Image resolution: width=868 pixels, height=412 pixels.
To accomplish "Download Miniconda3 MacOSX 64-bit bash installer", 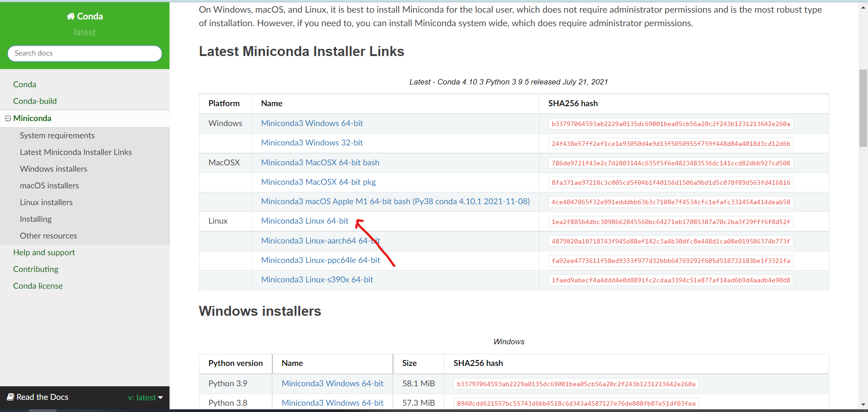I will (320, 163).
